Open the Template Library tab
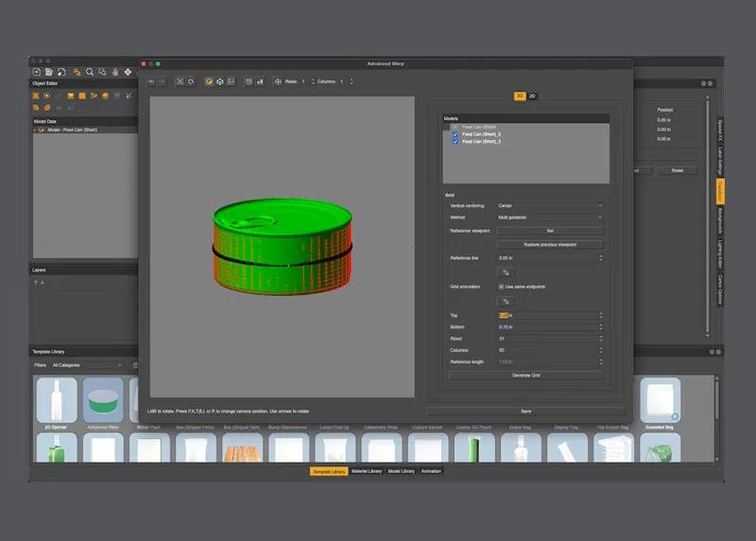756x541 pixels. point(329,471)
